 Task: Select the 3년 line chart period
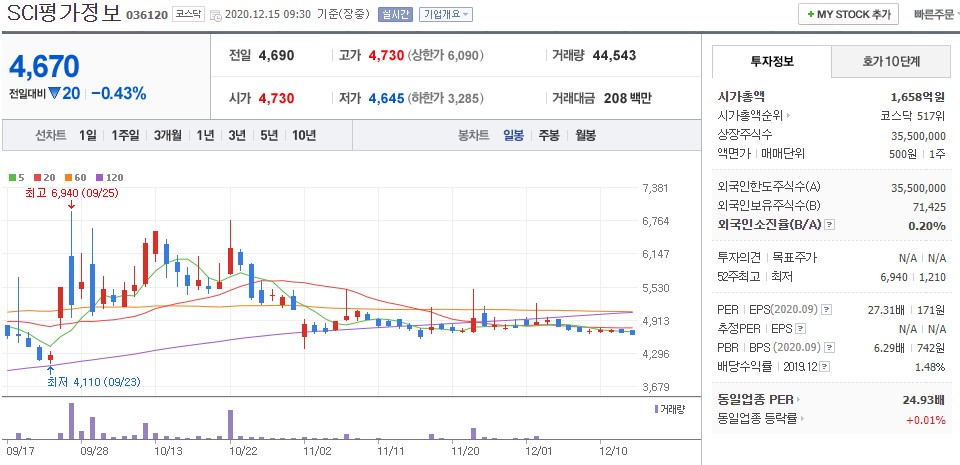tap(237, 136)
